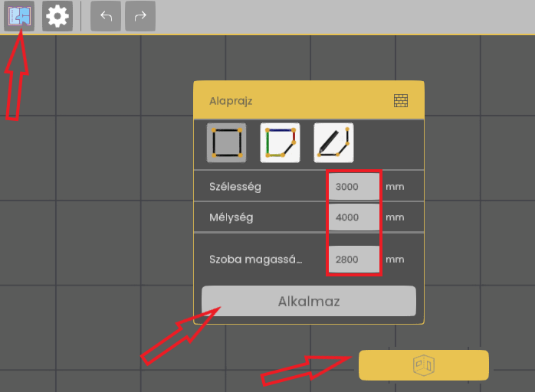
Task: Click the brick wall icon in Alaprajz header
Action: 401,101
